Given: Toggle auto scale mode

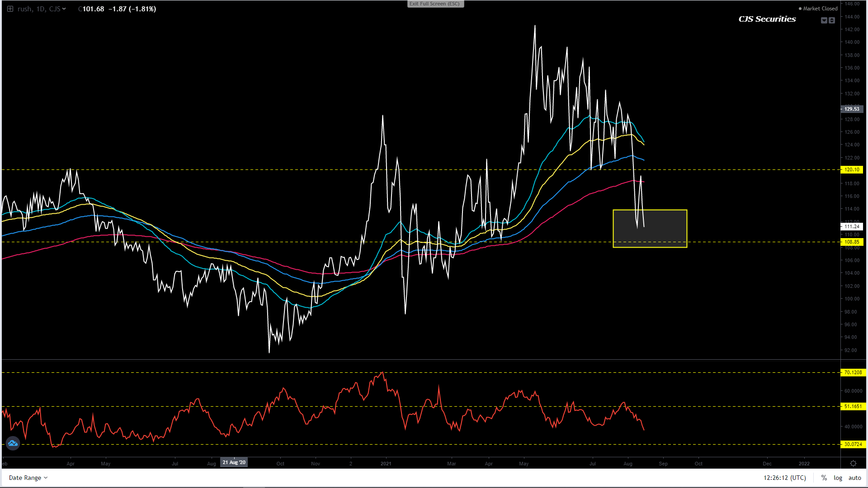Looking at the screenshot, I should 854,478.
